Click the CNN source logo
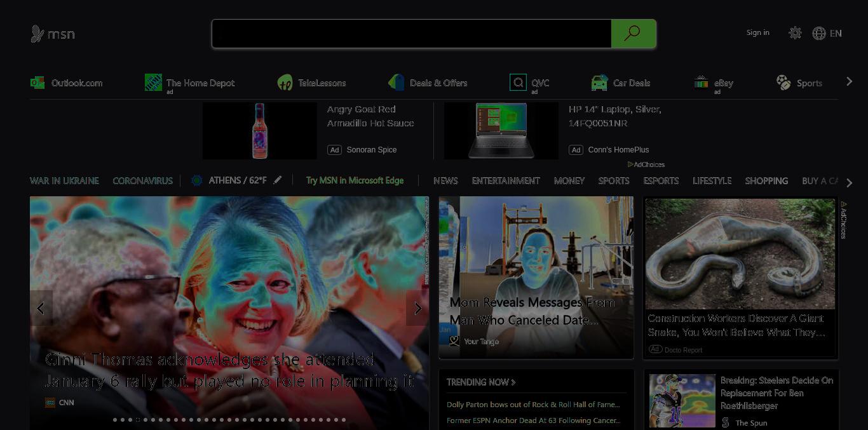The image size is (868, 430). pos(50,403)
